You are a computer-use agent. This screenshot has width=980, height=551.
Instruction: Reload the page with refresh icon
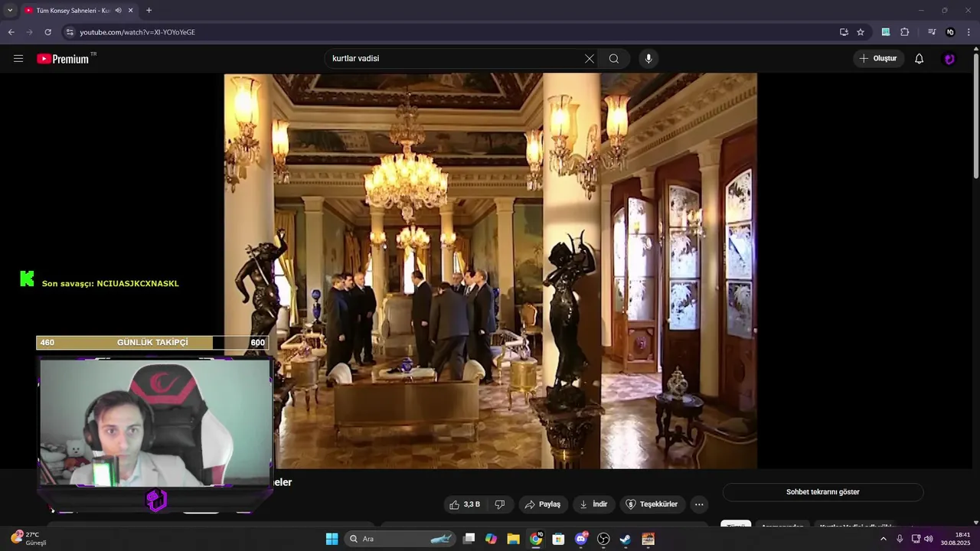point(47,32)
